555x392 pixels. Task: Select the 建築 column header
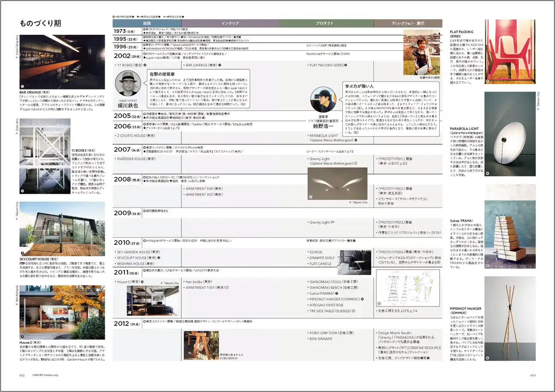[147, 23]
